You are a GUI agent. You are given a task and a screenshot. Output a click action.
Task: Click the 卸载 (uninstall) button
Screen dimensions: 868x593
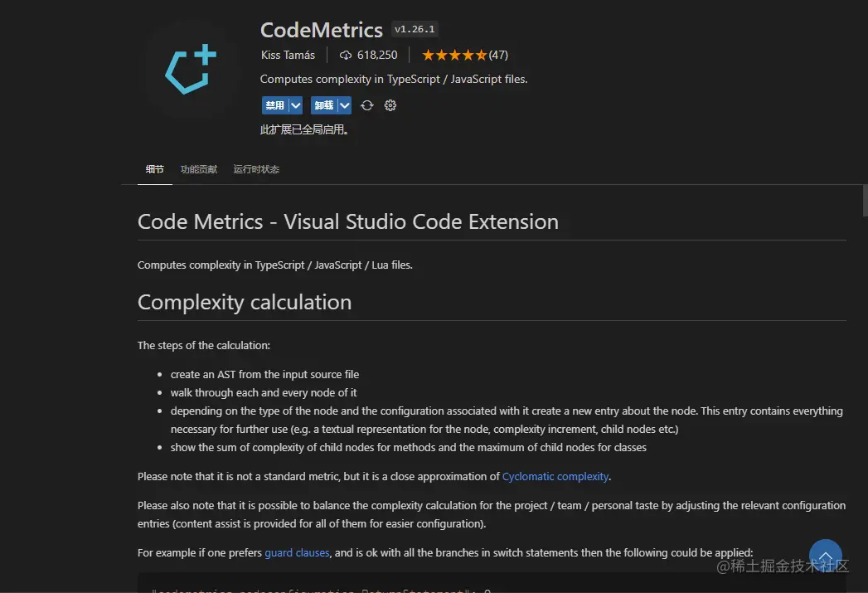pos(324,105)
